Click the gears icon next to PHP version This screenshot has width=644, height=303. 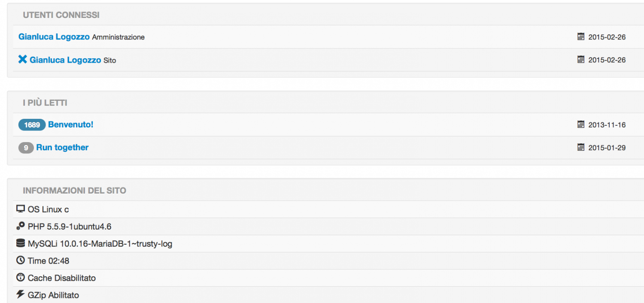coord(20,226)
